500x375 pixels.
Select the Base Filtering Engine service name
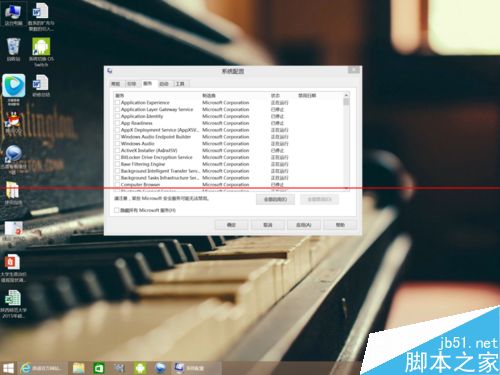pyautogui.click(x=143, y=164)
